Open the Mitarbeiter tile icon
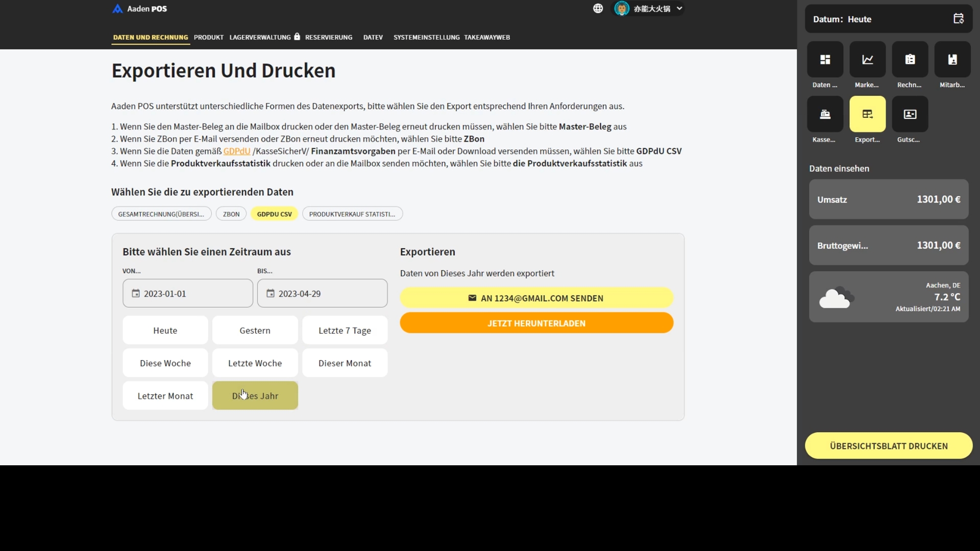Viewport: 980px width, 551px height. pyautogui.click(x=952, y=60)
